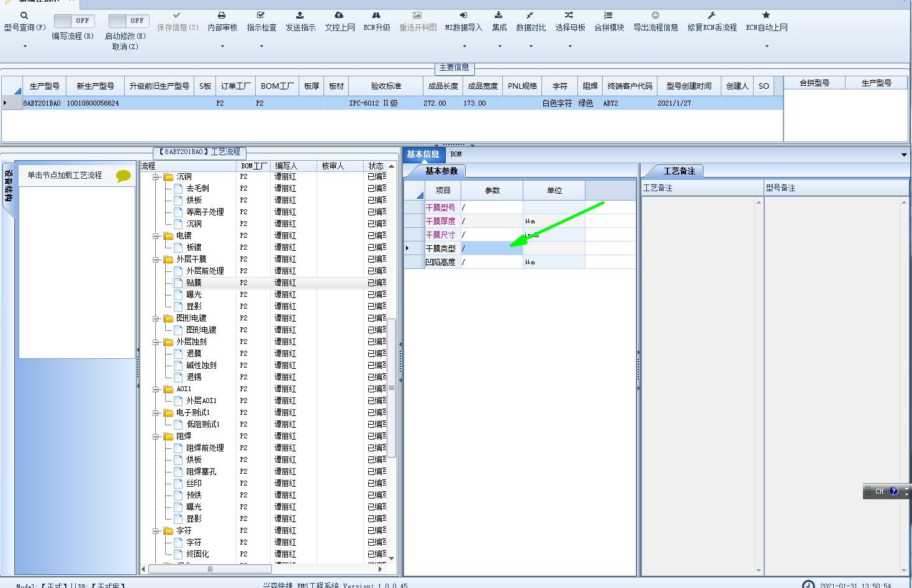This screenshot has height=588, width=912.
Task: Click the 选择母板 shuffle icon
Action: tap(569, 15)
